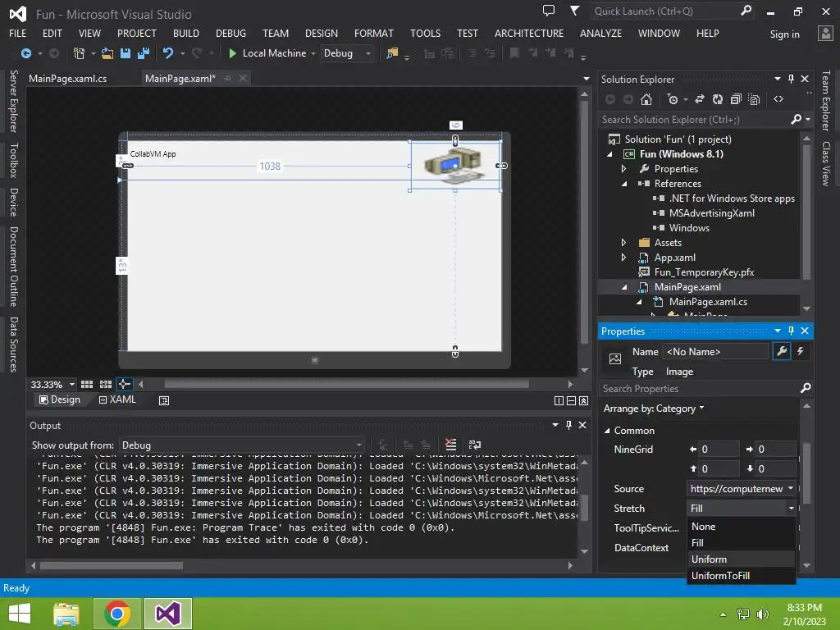Click Sign in link

coord(784,34)
